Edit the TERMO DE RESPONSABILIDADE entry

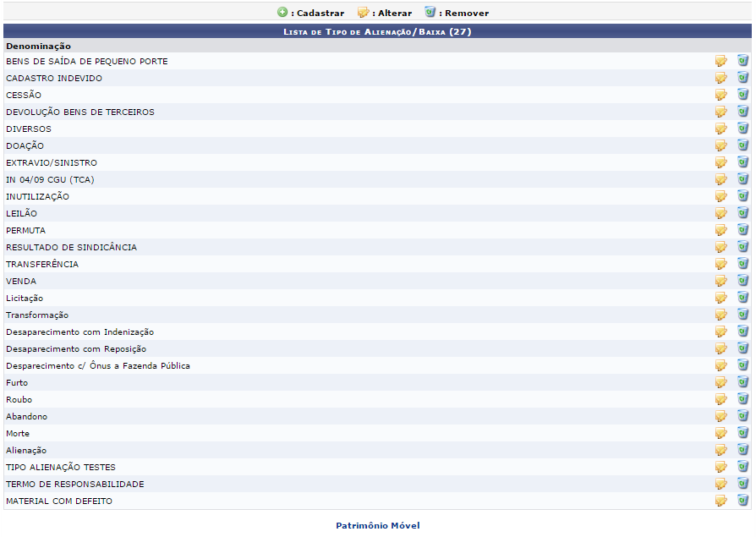[x=720, y=484]
